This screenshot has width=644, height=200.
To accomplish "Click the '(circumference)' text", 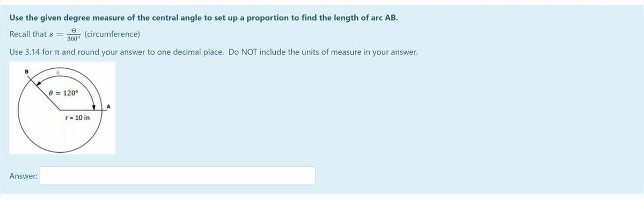I will pyautogui.click(x=113, y=34).
